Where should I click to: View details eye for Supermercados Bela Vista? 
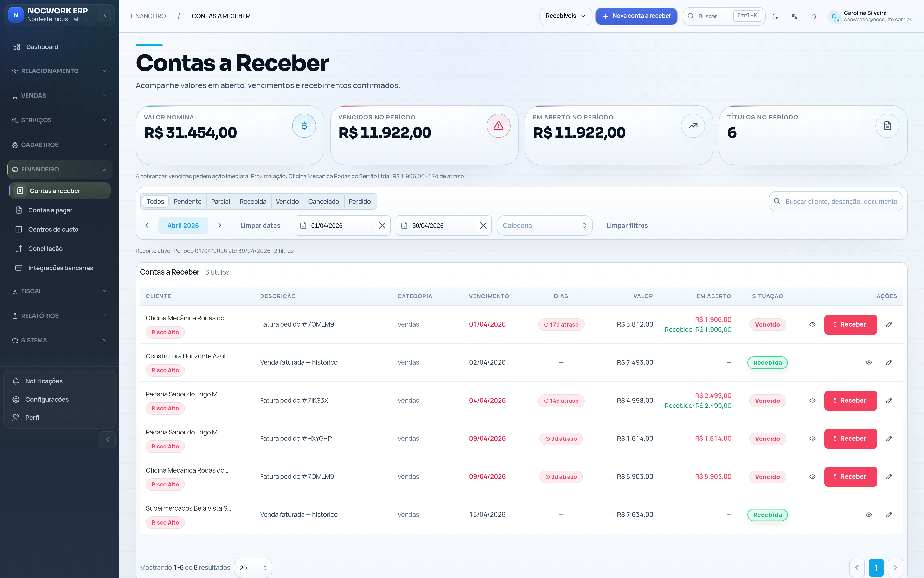869,515
